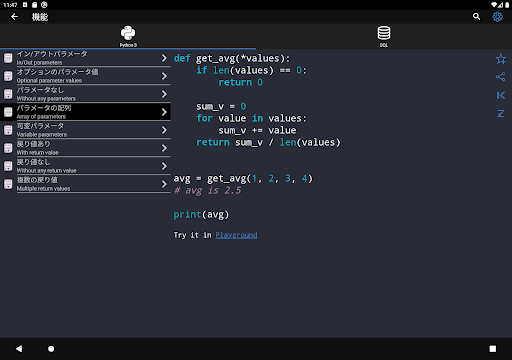
Task: Expand chevron for Without any parameters
Action: pos(164,94)
